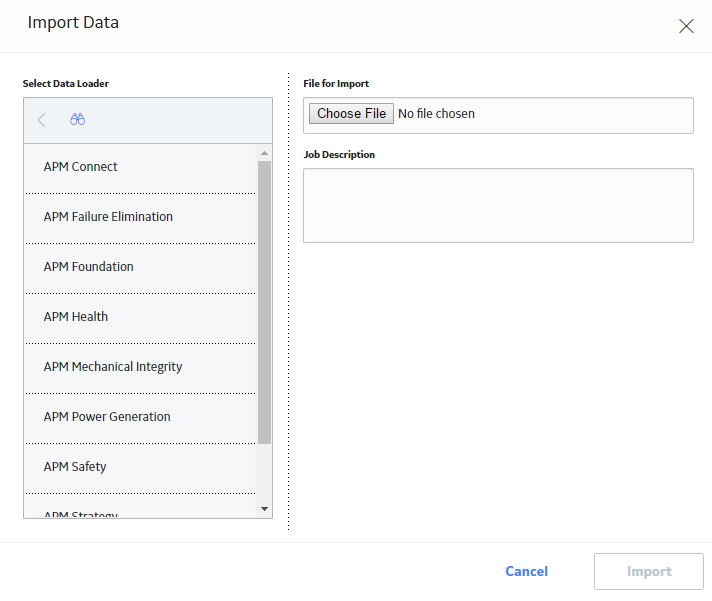
Task: Click the list scrollbar up arrow
Action: tap(264, 153)
